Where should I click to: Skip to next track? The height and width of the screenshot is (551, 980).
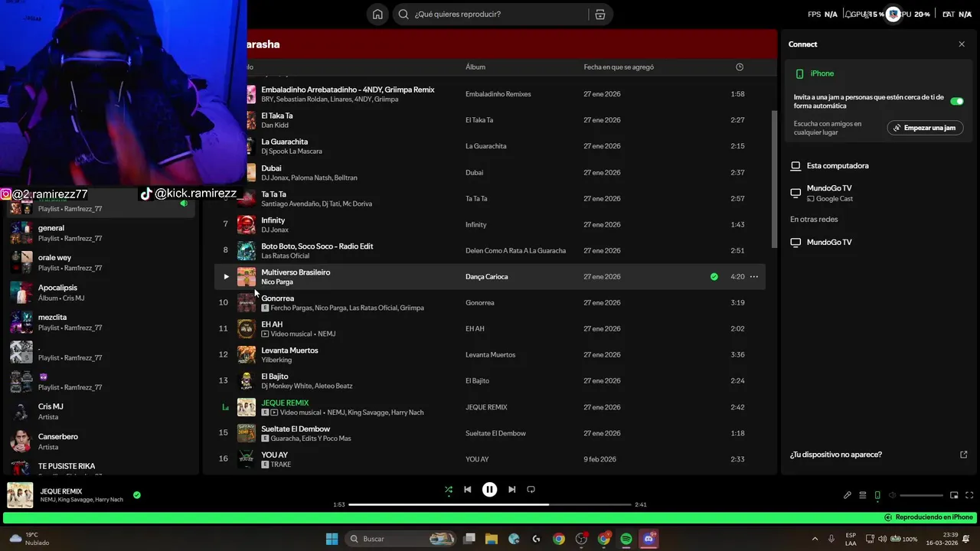pyautogui.click(x=511, y=490)
